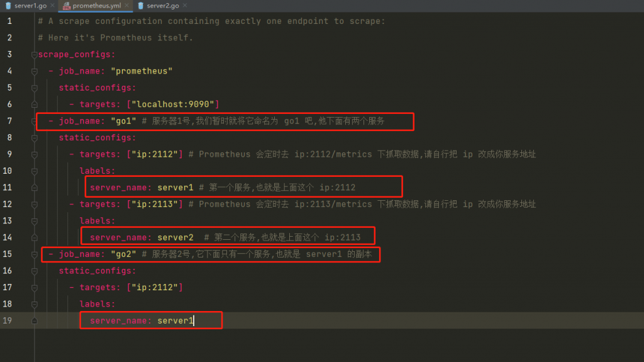The width and height of the screenshot is (644, 362).
Task: Collapse the static_configs fold on line 5
Action: [35, 88]
